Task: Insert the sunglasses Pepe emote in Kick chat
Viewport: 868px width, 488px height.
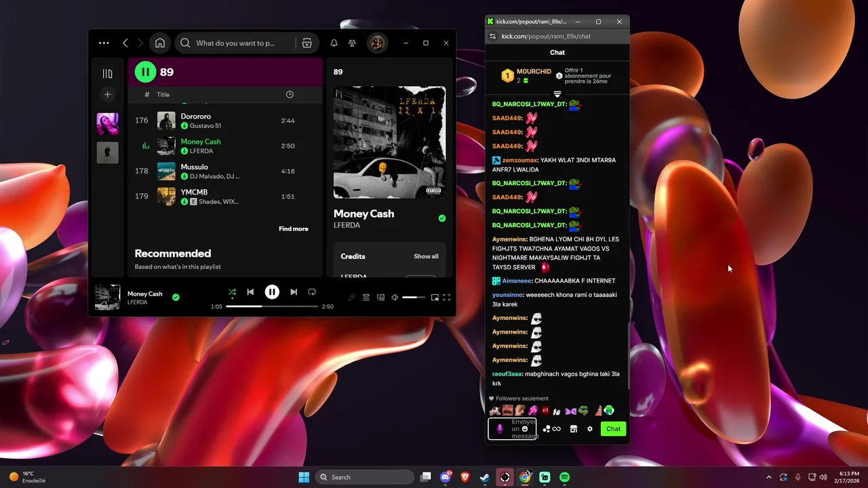Action: coord(583,410)
